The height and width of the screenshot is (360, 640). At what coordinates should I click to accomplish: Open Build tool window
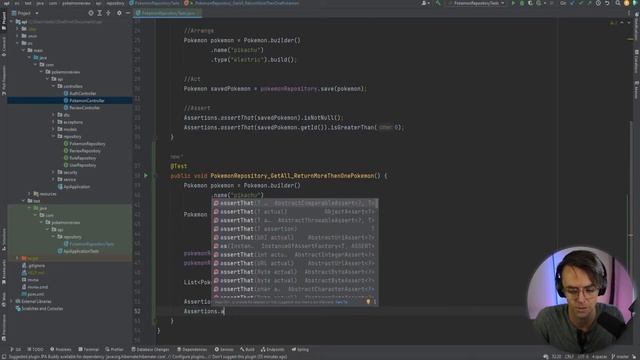tap(247, 349)
